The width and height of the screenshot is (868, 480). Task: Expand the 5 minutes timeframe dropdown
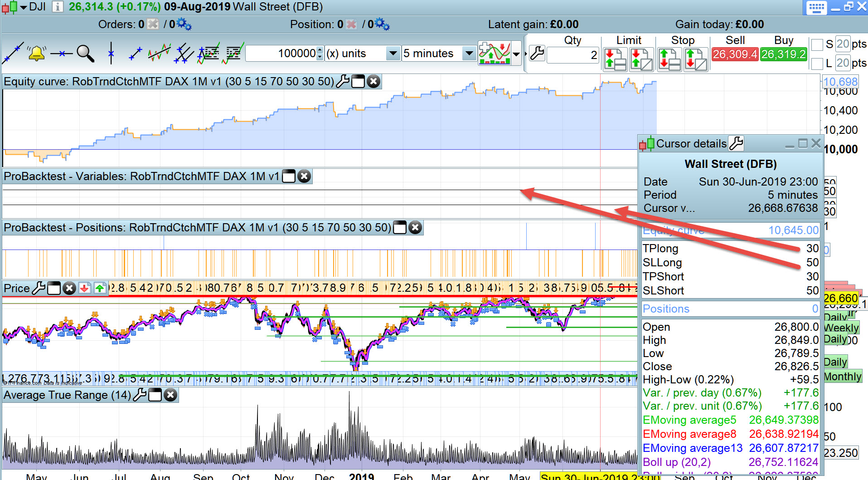pos(469,54)
